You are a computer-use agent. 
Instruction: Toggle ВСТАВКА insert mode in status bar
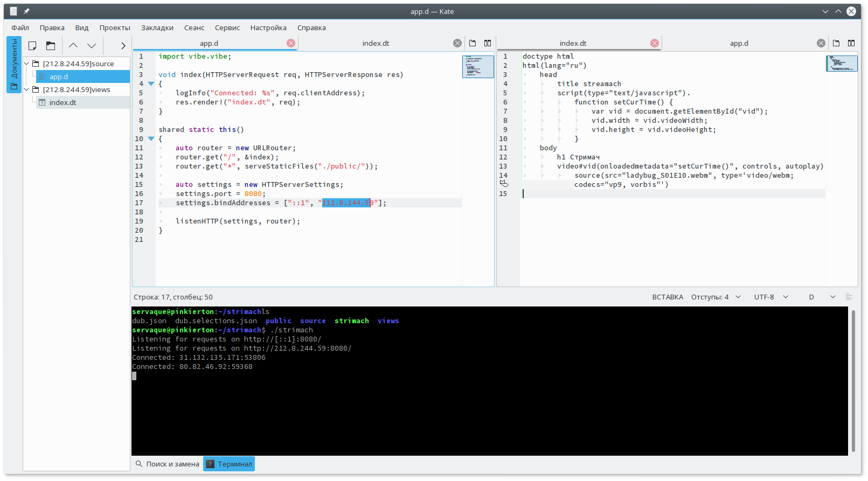point(668,297)
